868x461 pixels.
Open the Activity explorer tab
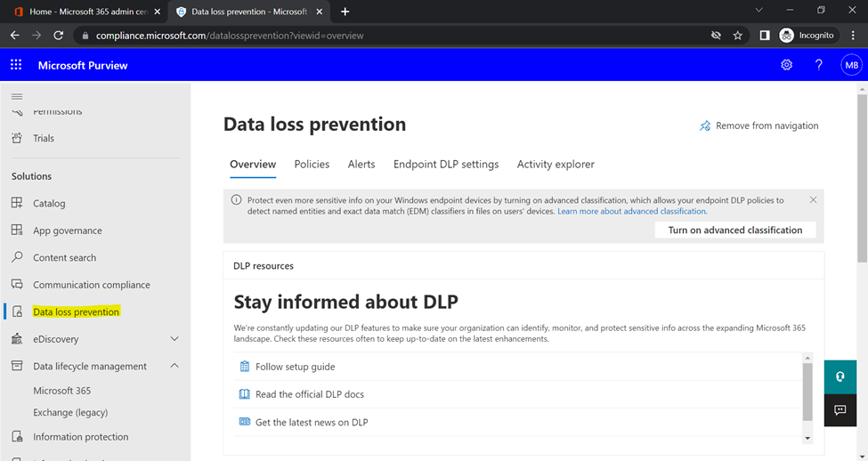point(556,165)
